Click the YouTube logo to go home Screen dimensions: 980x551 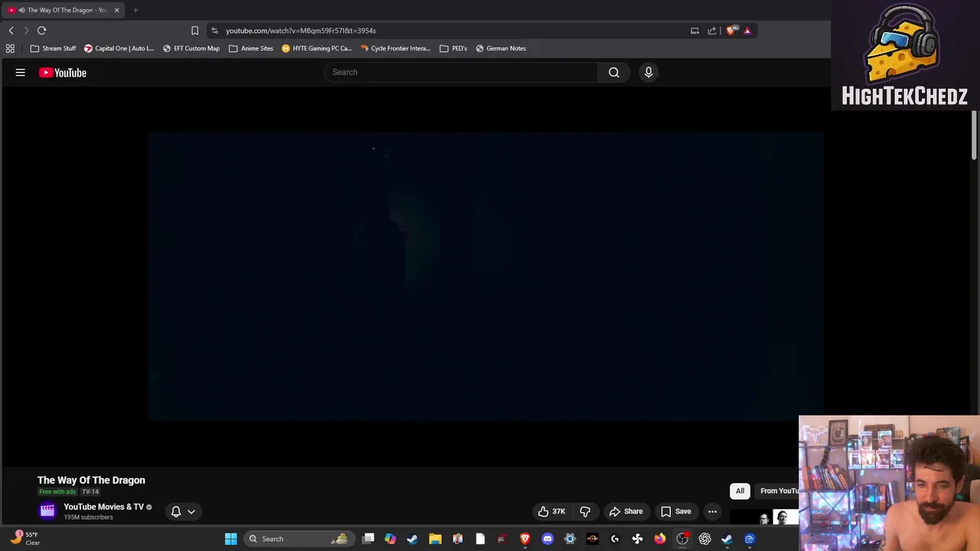pos(63,73)
